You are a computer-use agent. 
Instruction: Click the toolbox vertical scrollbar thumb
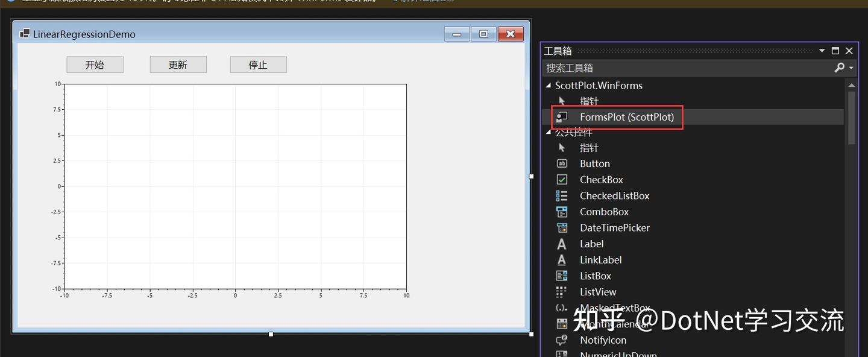pos(852,118)
